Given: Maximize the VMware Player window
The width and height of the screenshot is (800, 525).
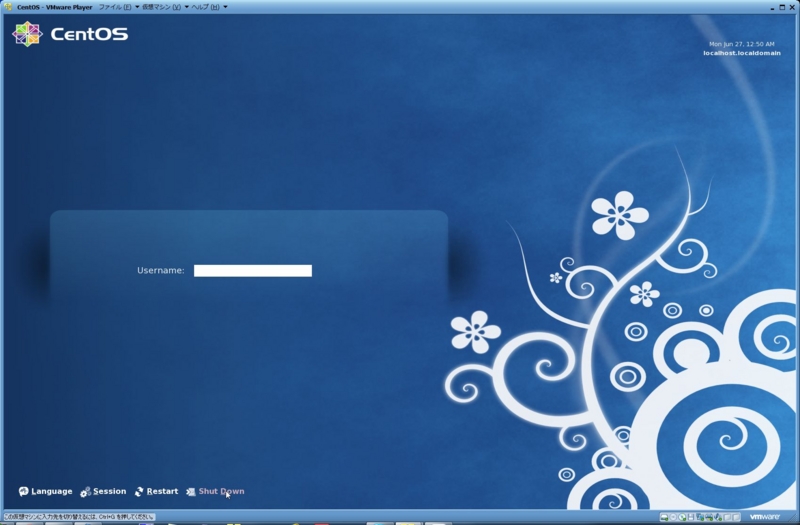Looking at the screenshot, I should pyautogui.click(x=782, y=7).
